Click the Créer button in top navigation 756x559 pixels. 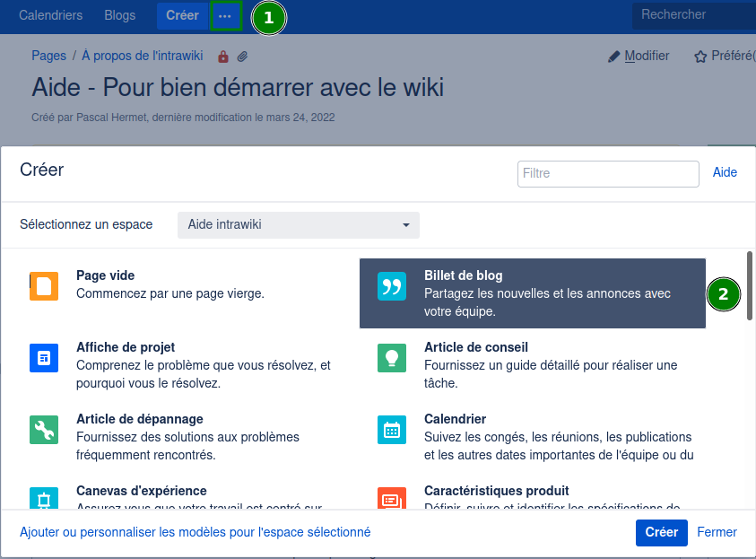(x=182, y=16)
